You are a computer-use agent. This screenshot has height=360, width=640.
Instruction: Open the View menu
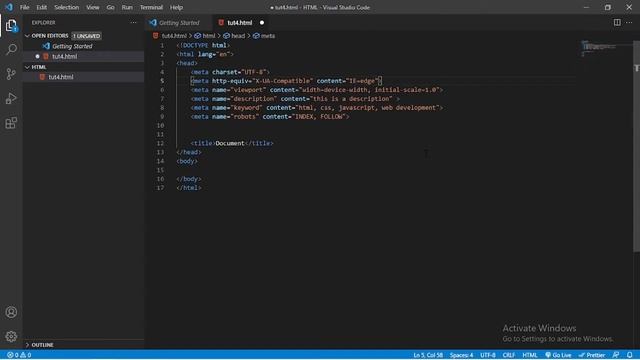click(92, 7)
